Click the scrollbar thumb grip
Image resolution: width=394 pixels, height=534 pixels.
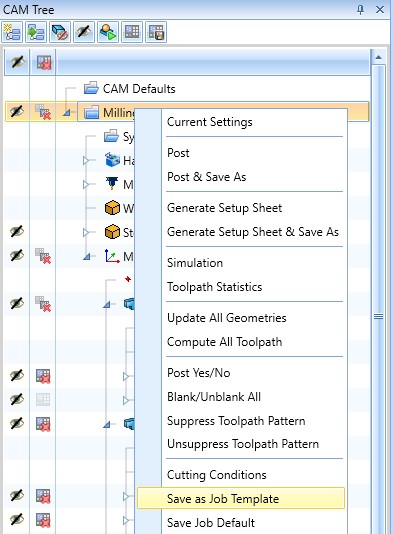click(x=378, y=316)
